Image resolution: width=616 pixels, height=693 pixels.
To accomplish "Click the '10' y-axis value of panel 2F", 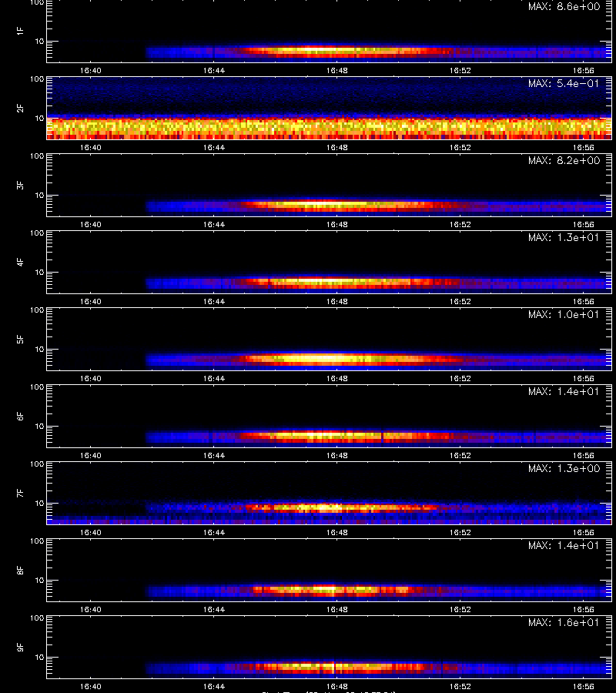I will click(x=39, y=118).
